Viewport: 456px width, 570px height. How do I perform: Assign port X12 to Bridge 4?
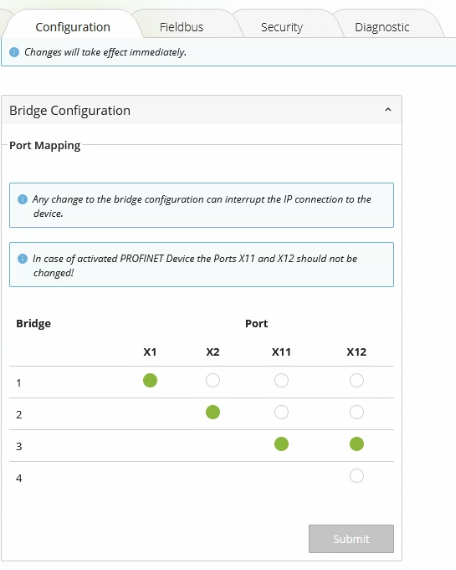click(357, 475)
